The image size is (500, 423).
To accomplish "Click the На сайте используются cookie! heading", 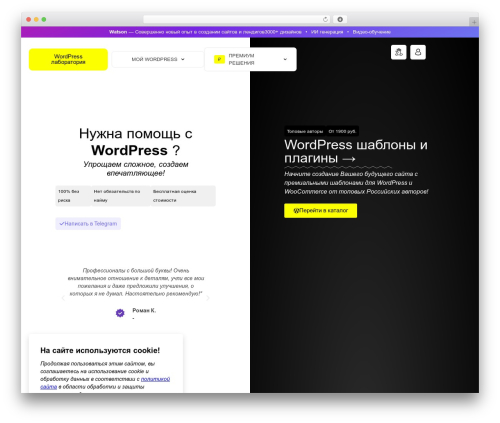I will (100, 350).
